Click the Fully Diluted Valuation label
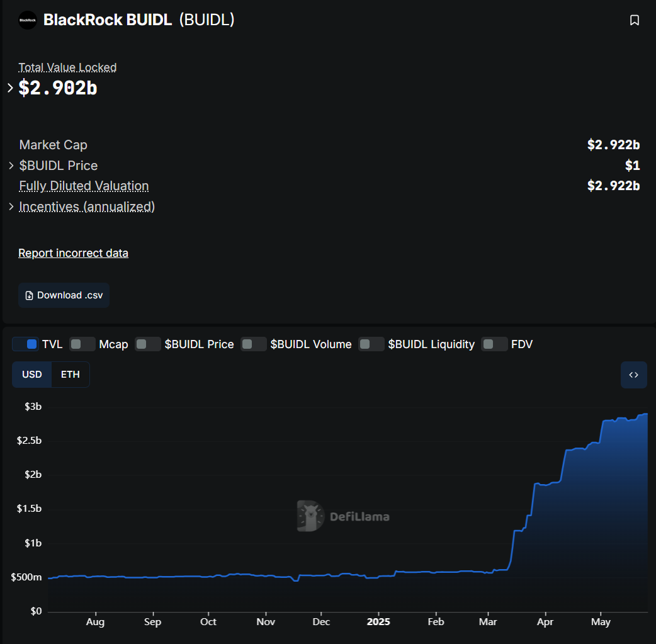This screenshot has height=644, width=656. [x=84, y=186]
